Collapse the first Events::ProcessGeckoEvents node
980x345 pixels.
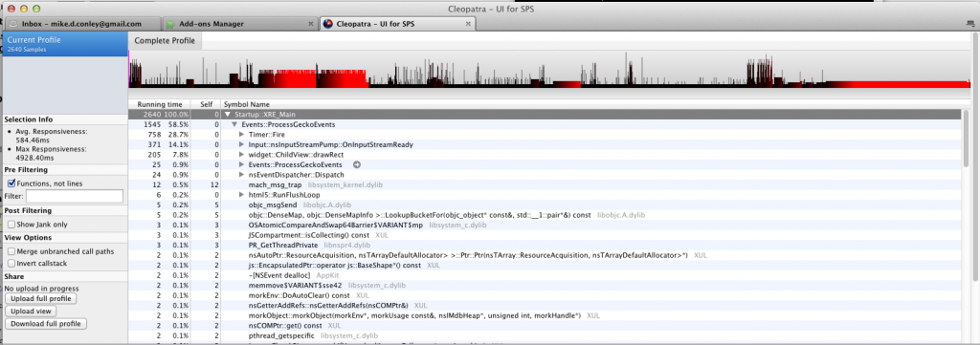235,125
